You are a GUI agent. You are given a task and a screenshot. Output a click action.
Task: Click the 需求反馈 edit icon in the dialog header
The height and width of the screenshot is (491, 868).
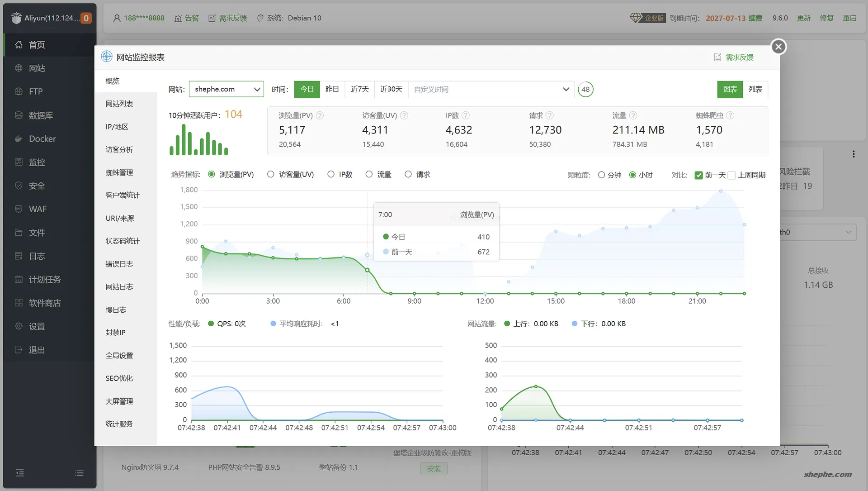click(717, 57)
